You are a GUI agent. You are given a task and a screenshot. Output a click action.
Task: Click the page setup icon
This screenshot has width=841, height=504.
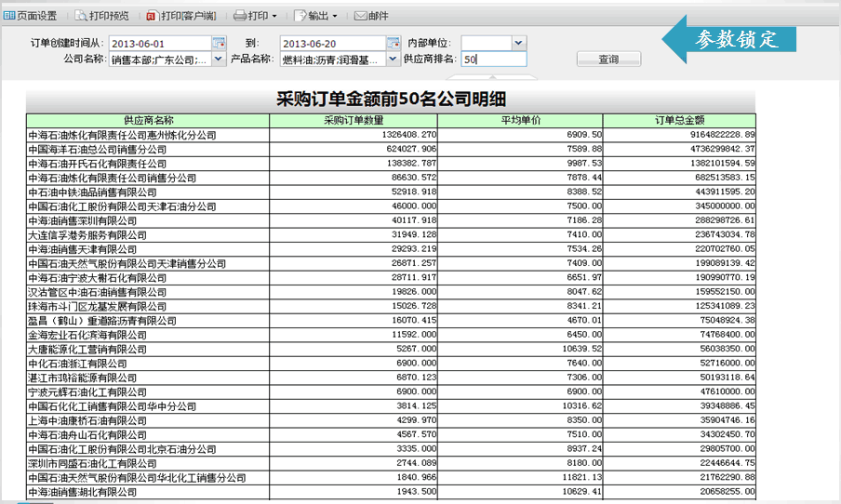tap(9, 16)
